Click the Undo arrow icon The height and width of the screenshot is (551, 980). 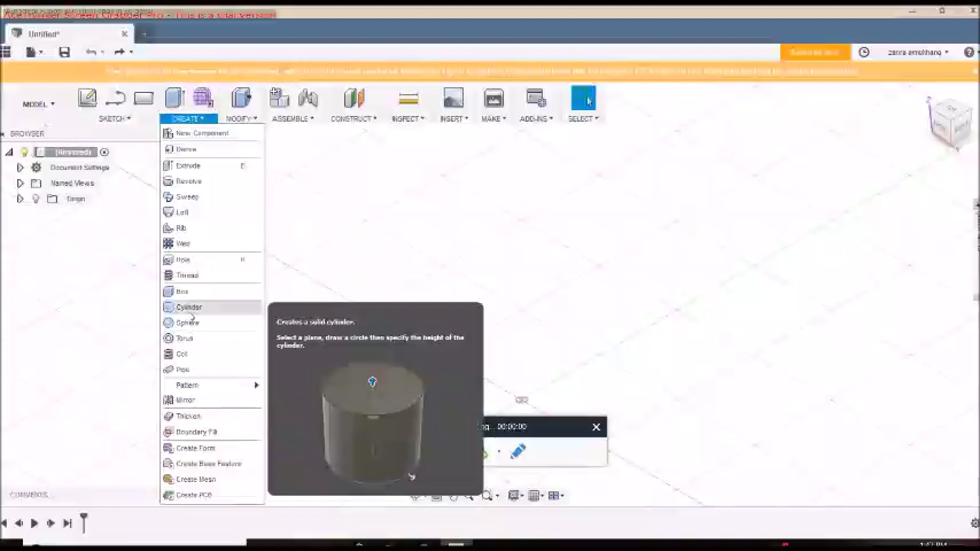tap(91, 52)
